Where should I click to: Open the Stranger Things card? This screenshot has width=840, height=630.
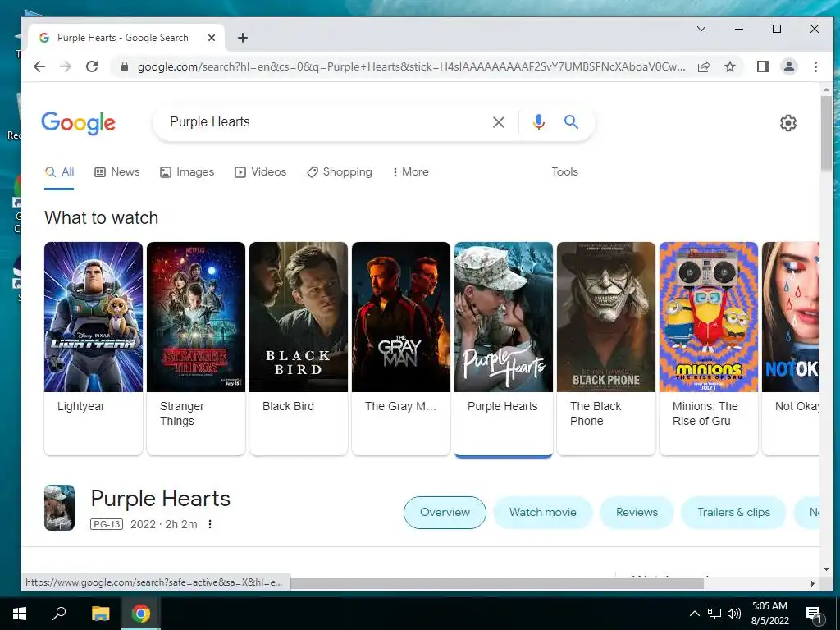click(195, 348)
